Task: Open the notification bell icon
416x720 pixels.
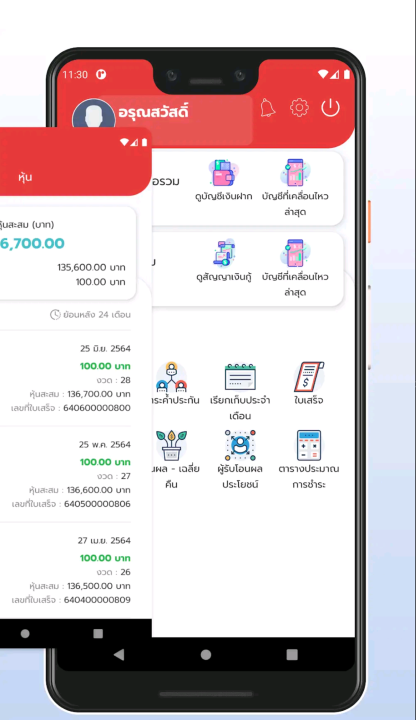Action: click(268, 107)
